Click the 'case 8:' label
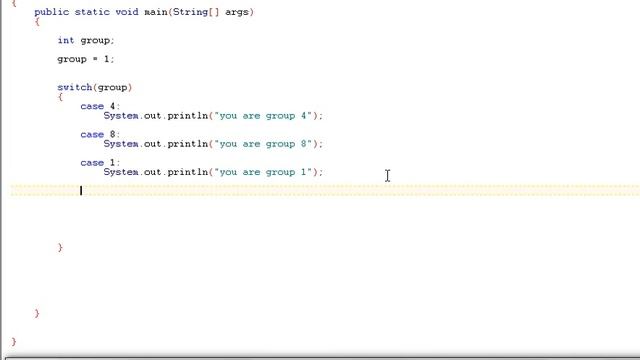This screenshot has height=360, width=640. click(100, 134)
